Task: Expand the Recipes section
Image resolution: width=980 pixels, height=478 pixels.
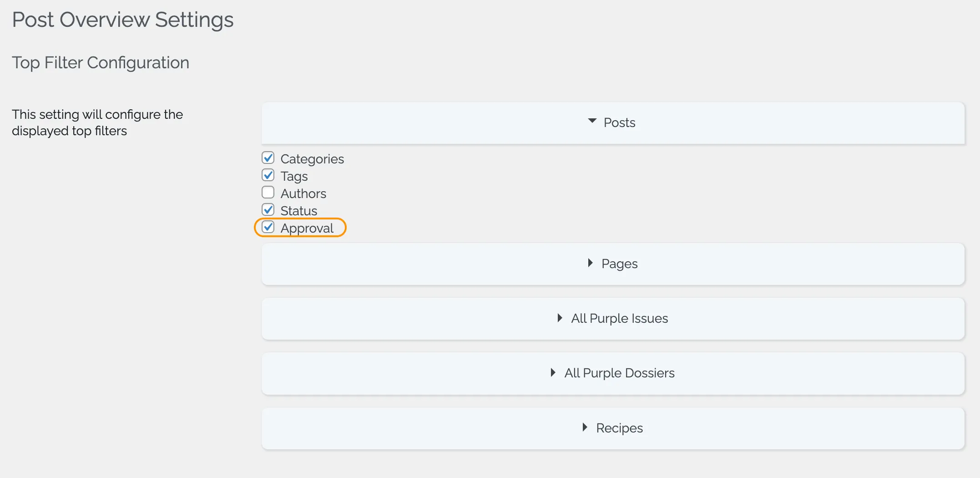Action: point(613,428)
